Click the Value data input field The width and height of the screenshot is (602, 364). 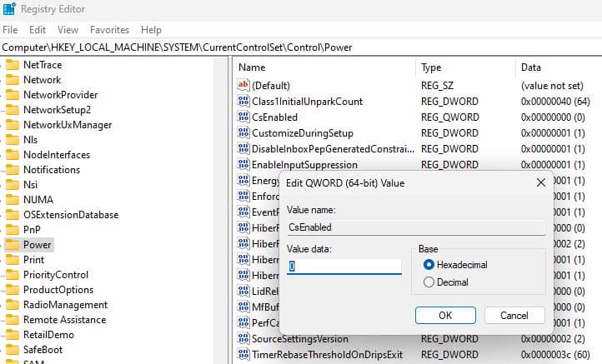344,267
